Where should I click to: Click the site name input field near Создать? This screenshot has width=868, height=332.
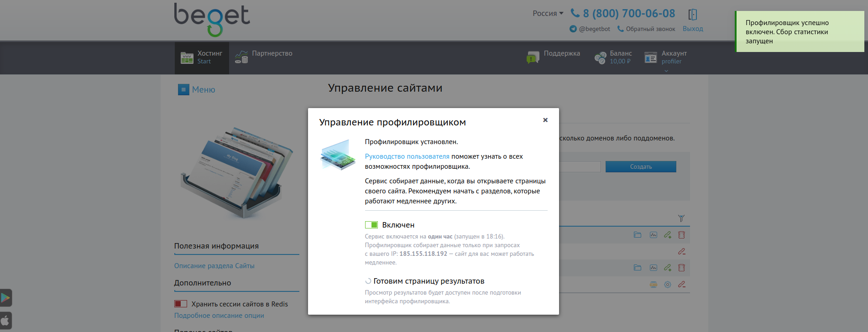(580, 166)
